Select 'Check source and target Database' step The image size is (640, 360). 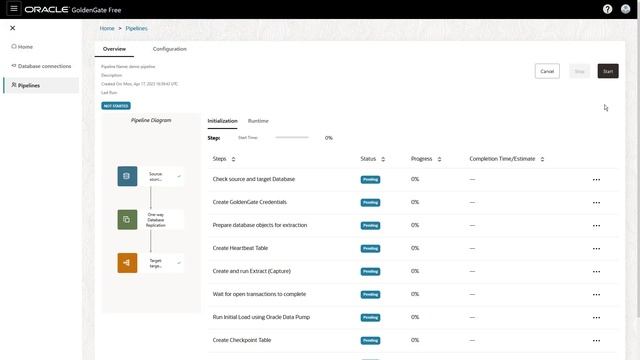[x=253, y=179]
